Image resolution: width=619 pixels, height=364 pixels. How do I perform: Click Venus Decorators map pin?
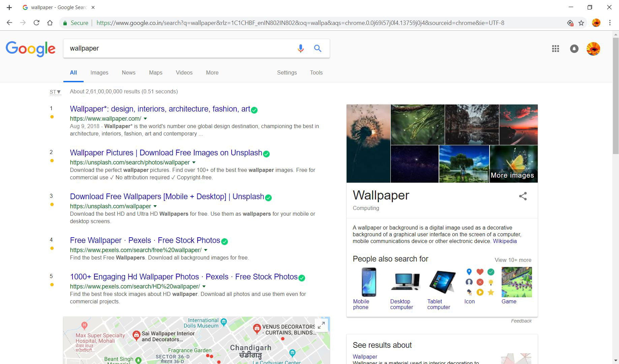[257, 328]
